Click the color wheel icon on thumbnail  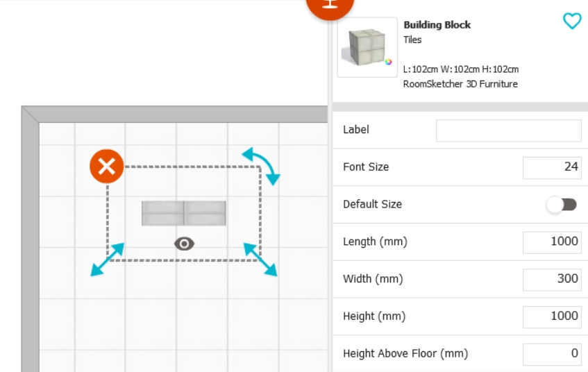click(388, 62)
